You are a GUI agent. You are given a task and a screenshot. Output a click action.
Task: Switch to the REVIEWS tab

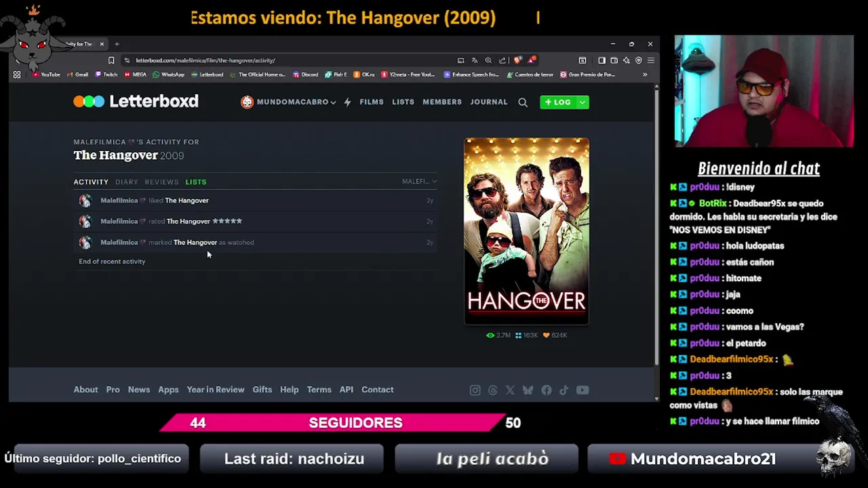tap(161, 182)
